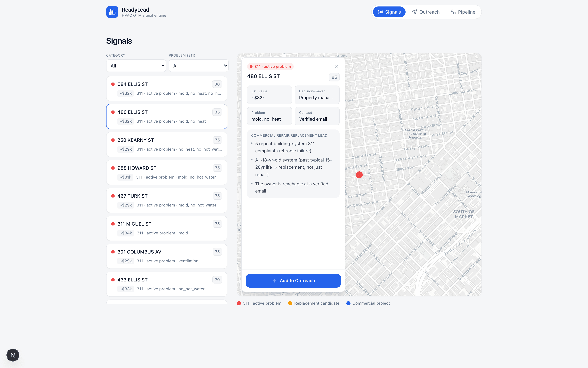Click the score badge 70 on 433 ELLIS ST
Viewport: 588px width, 368px height.
[217, 280]
